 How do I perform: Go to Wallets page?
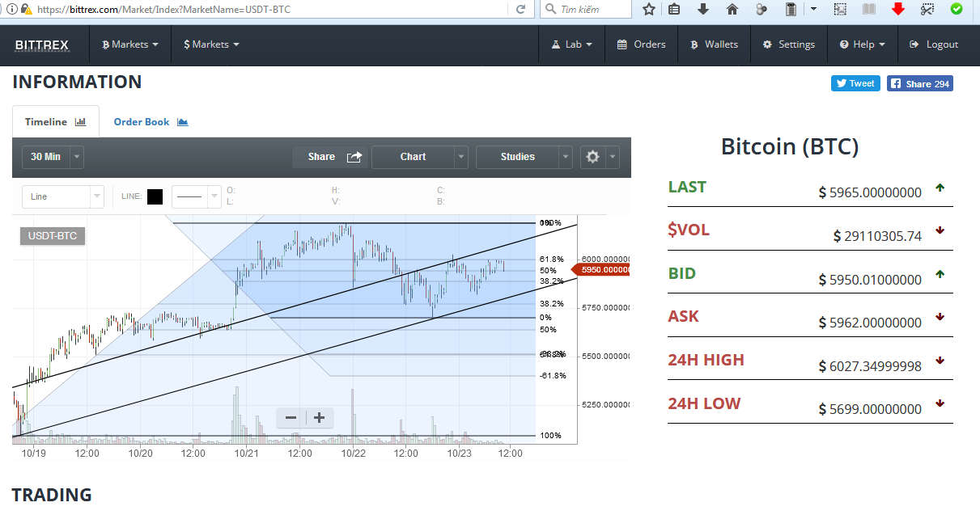pos(714,45)
